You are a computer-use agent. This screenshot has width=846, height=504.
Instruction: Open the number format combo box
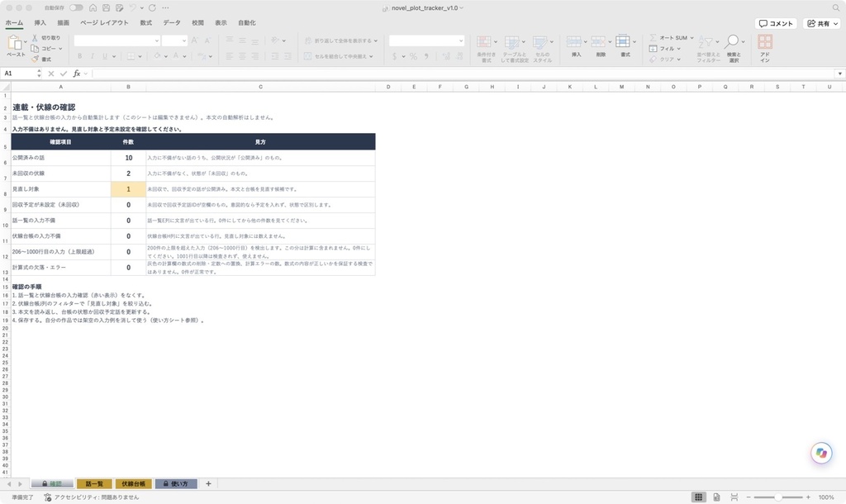pos(426,40)
